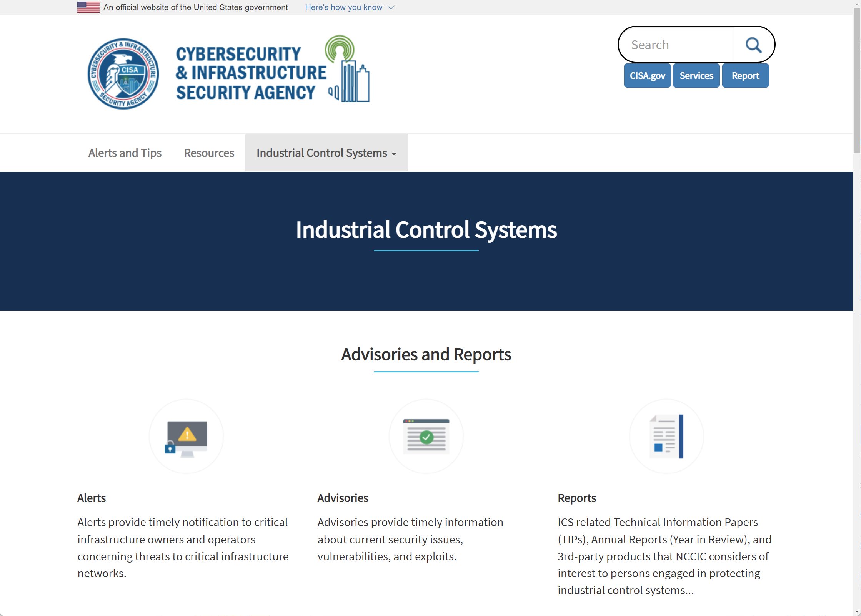Image resolution: width=861 pixels, height=616 pixels.
Task: Click the CISA.gov button
Action: tap(647, 76)
